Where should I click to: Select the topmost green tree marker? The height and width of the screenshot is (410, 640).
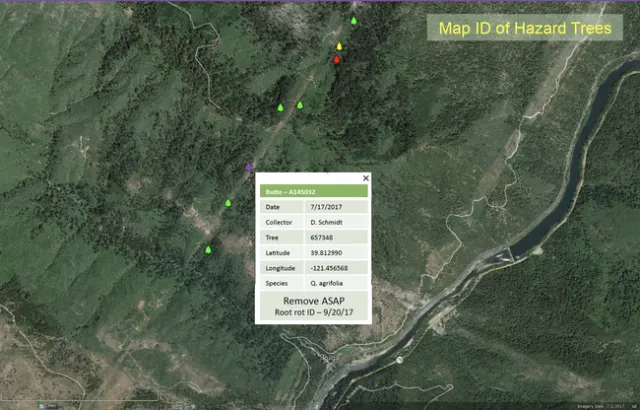(x=353, y=20)
